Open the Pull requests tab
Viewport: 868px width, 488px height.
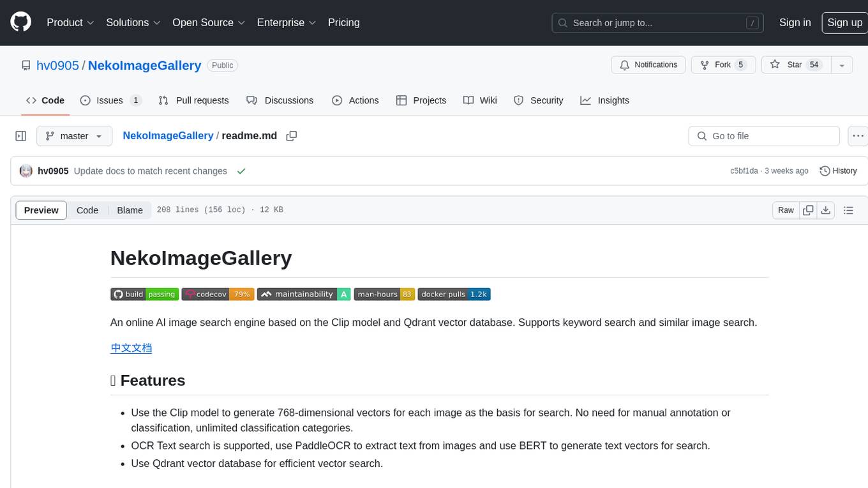pyautogui.click(x=193, y=100)
